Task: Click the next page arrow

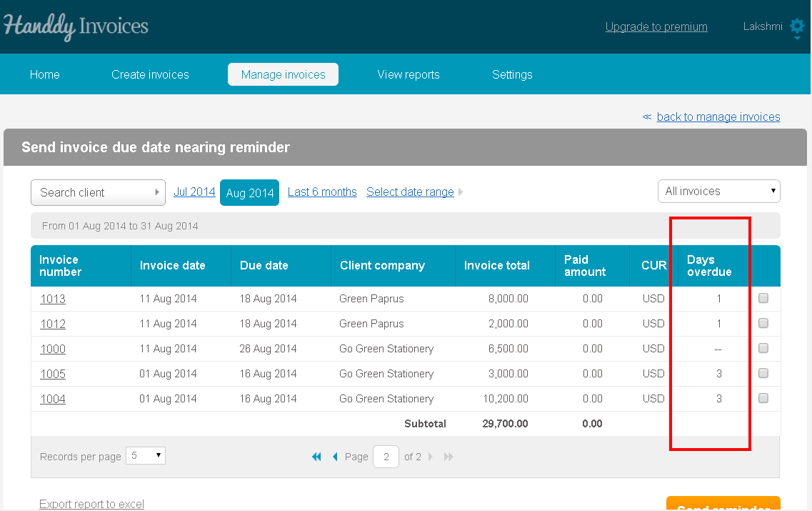Action: tap(431, 457)
